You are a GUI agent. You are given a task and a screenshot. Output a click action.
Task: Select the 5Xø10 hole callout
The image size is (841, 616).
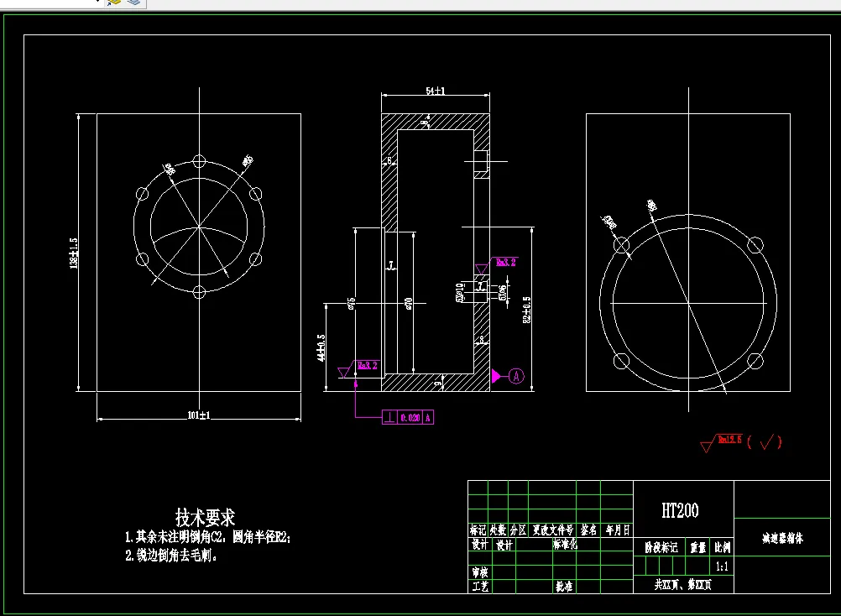tap(460, 293)
